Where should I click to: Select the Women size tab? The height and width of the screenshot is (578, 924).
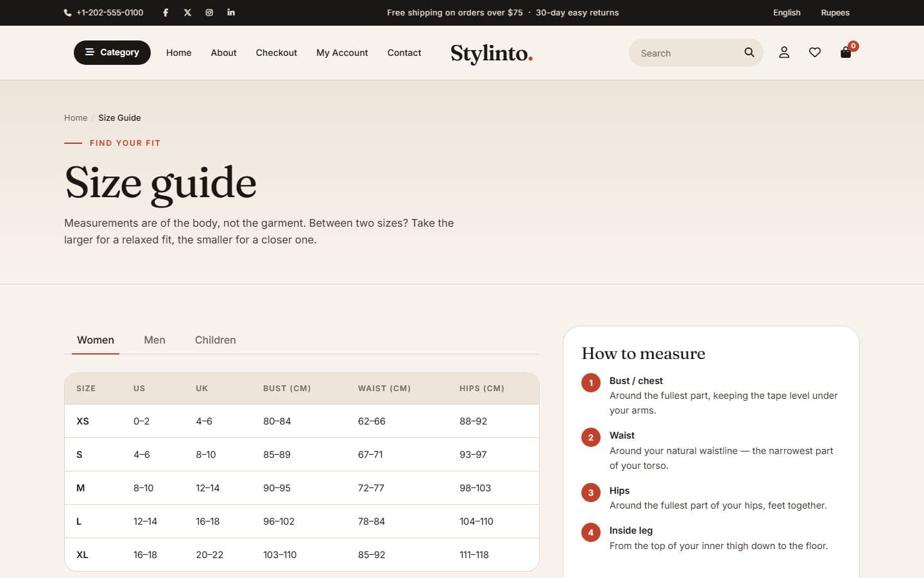tap(96, 340)
